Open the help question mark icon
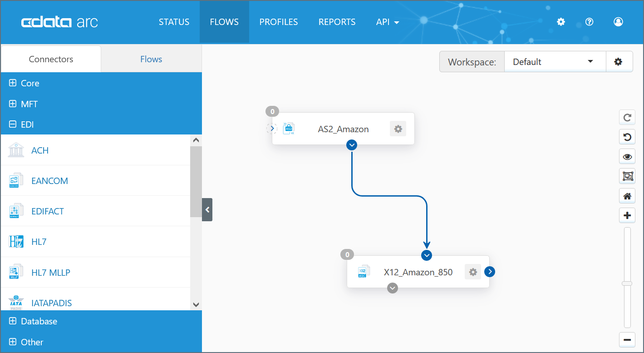 tap(590, 22)
